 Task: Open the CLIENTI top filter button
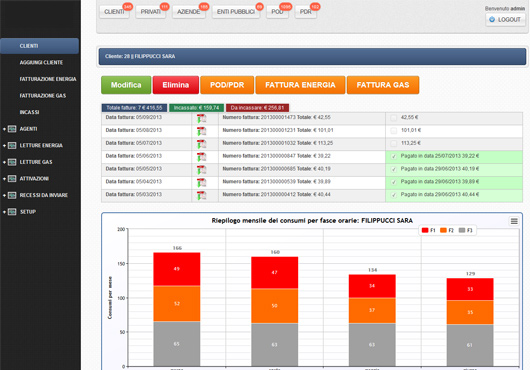point(114,12)
